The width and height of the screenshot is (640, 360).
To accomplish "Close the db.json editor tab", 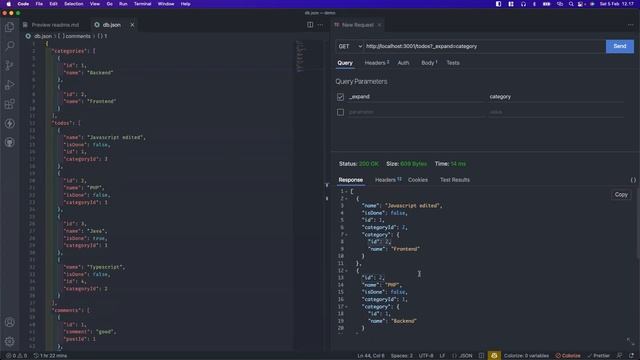I will [x=132, y=25].
